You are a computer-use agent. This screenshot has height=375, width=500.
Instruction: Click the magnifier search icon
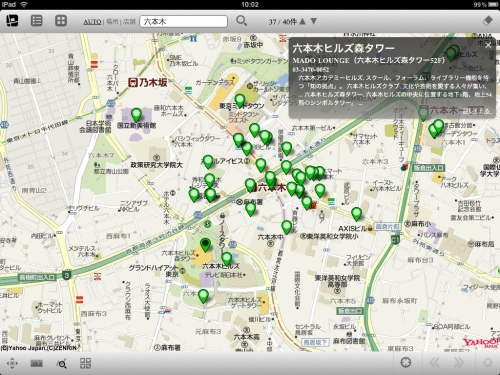(x=242, y=21)
